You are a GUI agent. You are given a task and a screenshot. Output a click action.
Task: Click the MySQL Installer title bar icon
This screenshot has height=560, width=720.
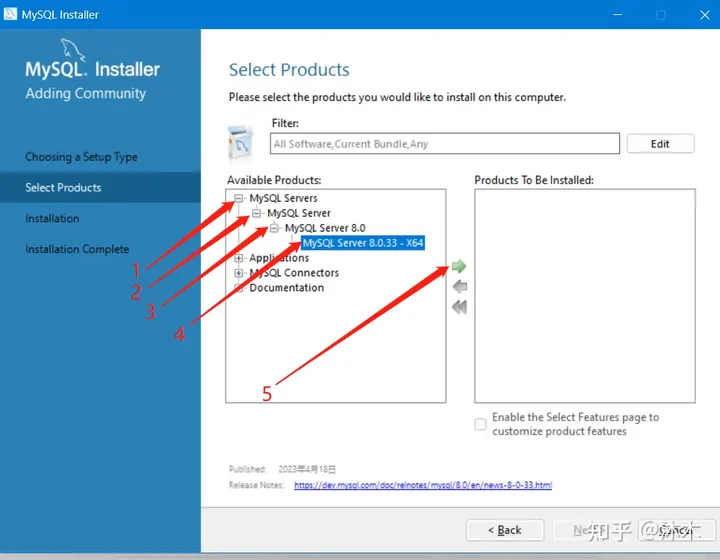point(10,14)
